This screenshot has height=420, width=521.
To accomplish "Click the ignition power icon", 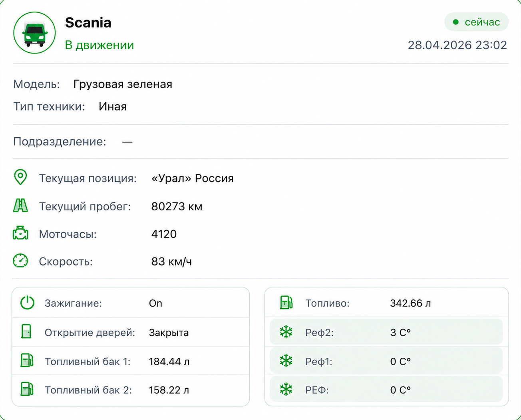I will [x=27, y=303].
